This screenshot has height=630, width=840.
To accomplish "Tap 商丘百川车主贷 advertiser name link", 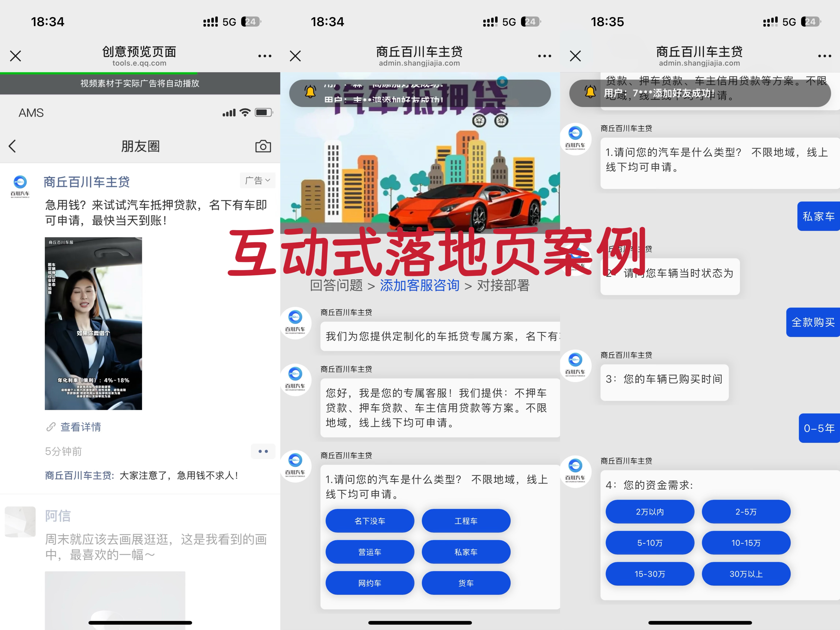I will tap(87, 182).
